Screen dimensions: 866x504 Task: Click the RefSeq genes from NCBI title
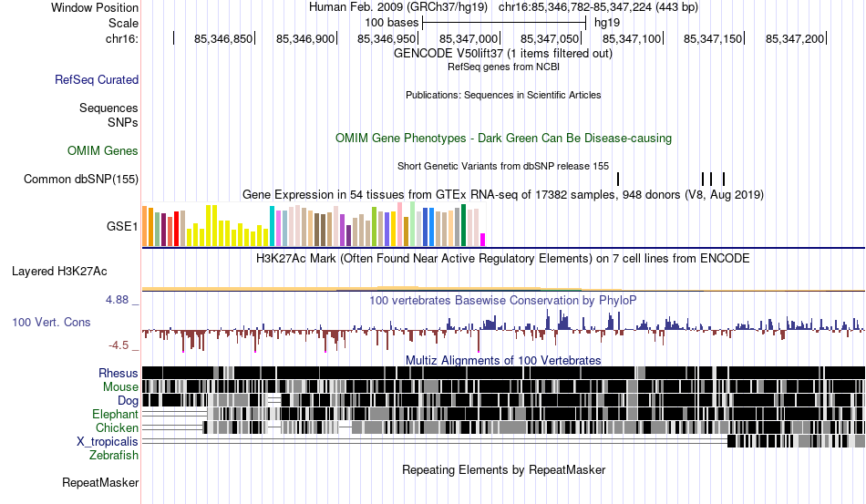coord(503,67)
